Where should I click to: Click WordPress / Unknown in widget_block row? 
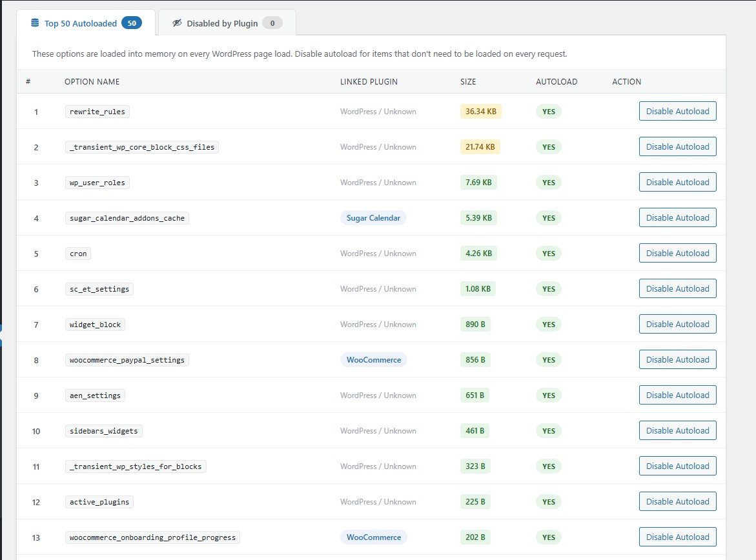pyautogui.click(x=378, y=325)
